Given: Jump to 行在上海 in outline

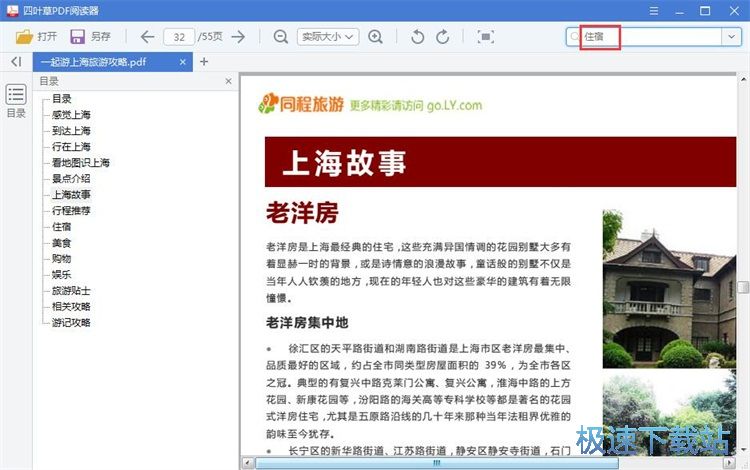Looking at the screenshot, I should (71, 147).
